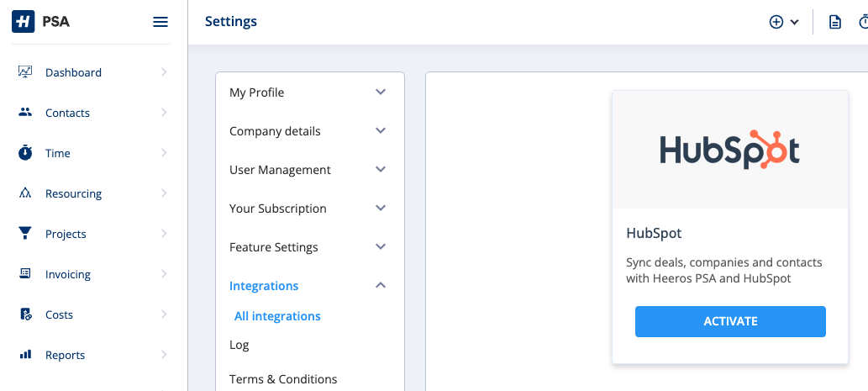The width and height of the screenshot is (868, 391).
Task: Expand Contacts submenu chevron
Action: [x=164, y=113]
